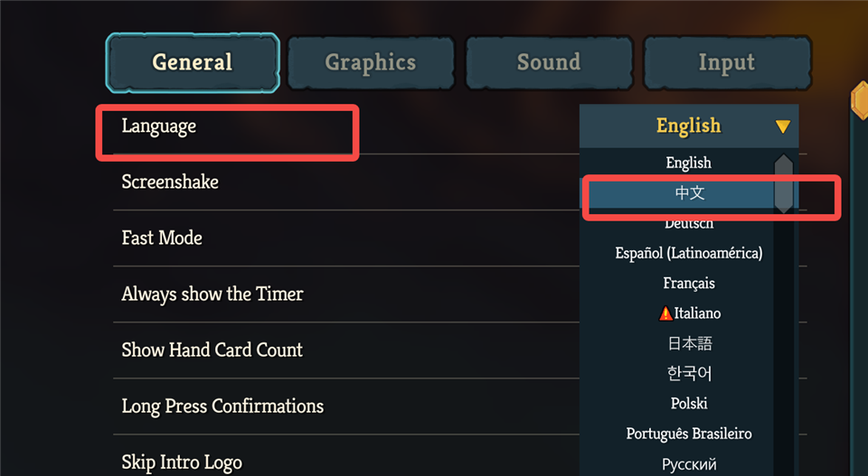Click the language list scrollbar handle
This screenshot has width=868, height=476.
pos(784,183)
